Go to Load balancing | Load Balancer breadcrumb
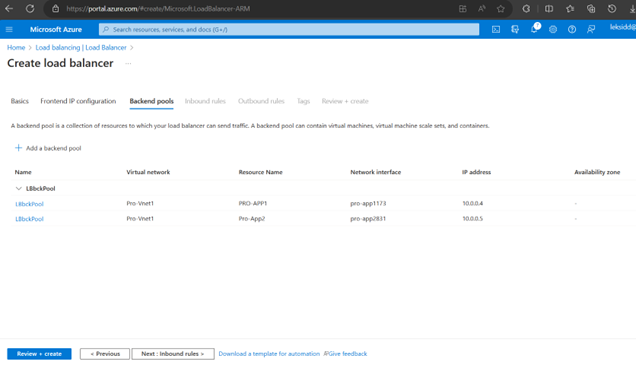This screenshot has width=636, height=368. coord(81,47)
